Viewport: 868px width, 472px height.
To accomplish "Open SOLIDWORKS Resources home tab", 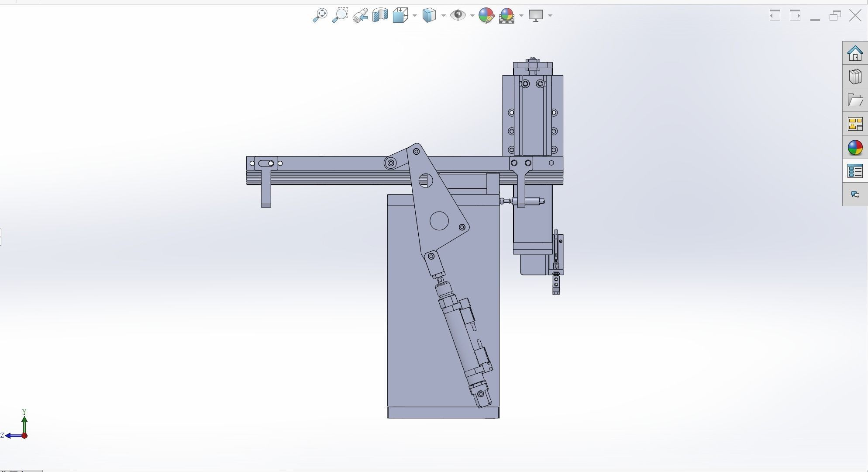I will (855, 53).
